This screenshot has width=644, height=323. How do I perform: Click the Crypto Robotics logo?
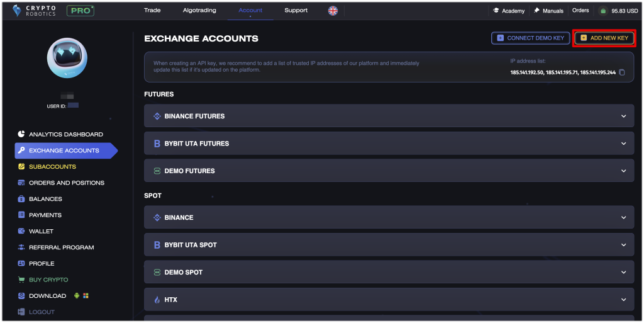[x=35, y=11]
